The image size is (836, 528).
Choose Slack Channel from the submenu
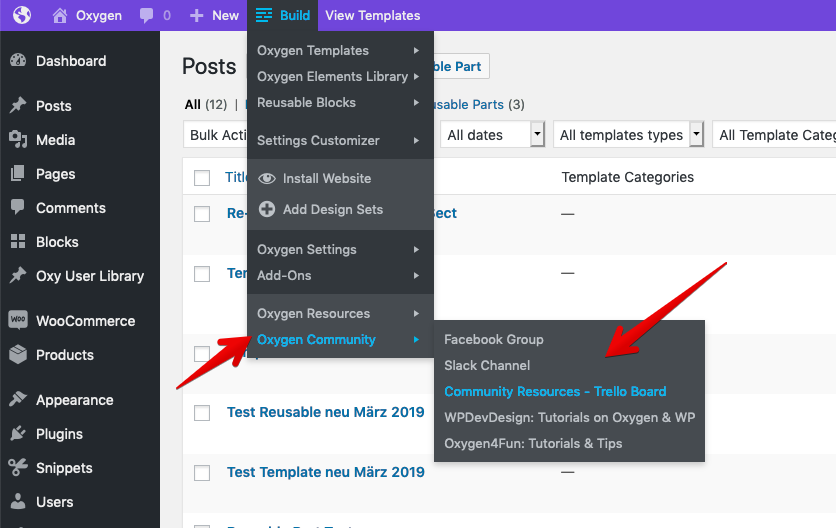coord(487,365)
